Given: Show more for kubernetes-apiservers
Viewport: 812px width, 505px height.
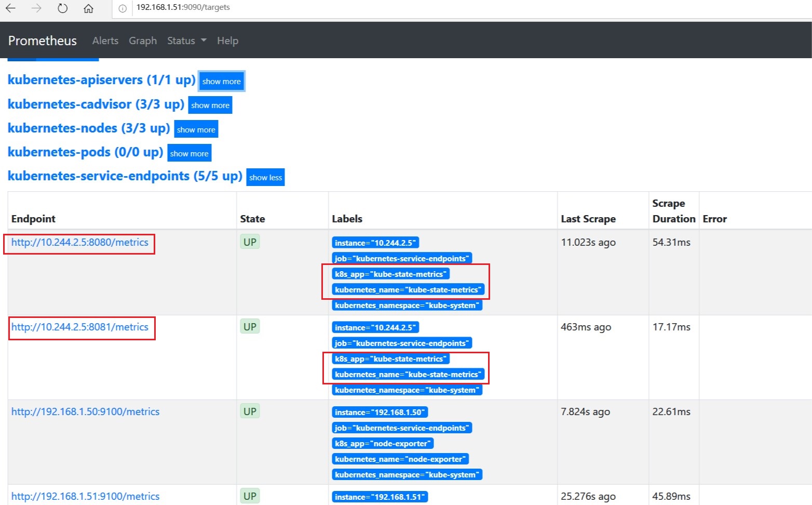Looking at the screenshot, I should click(x=222, y=81).
